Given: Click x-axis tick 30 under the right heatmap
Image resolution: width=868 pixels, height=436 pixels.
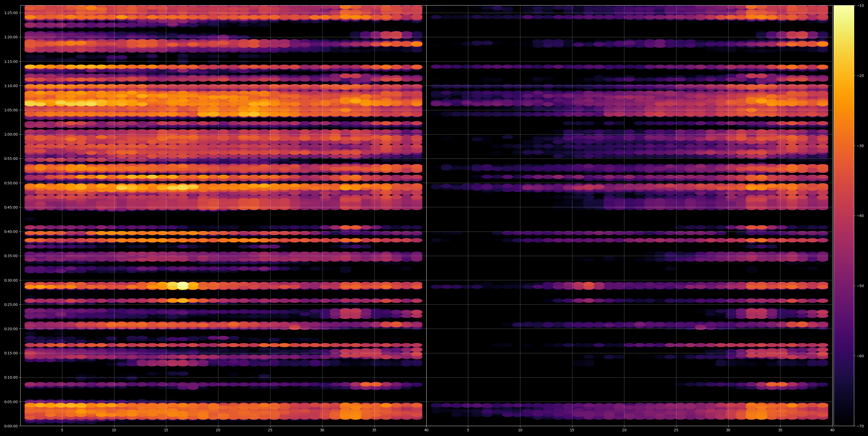Looking at the screenshot, I should pos(728,430).
